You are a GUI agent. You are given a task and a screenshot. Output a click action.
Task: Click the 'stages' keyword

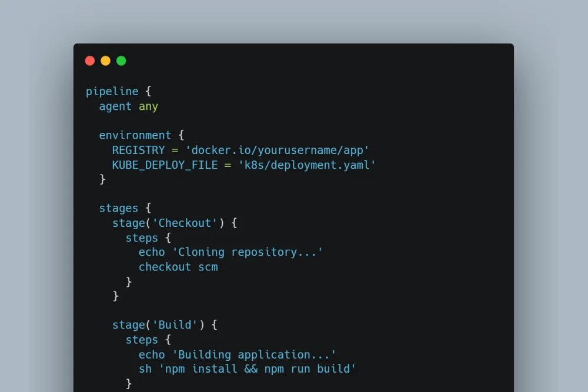119,208
